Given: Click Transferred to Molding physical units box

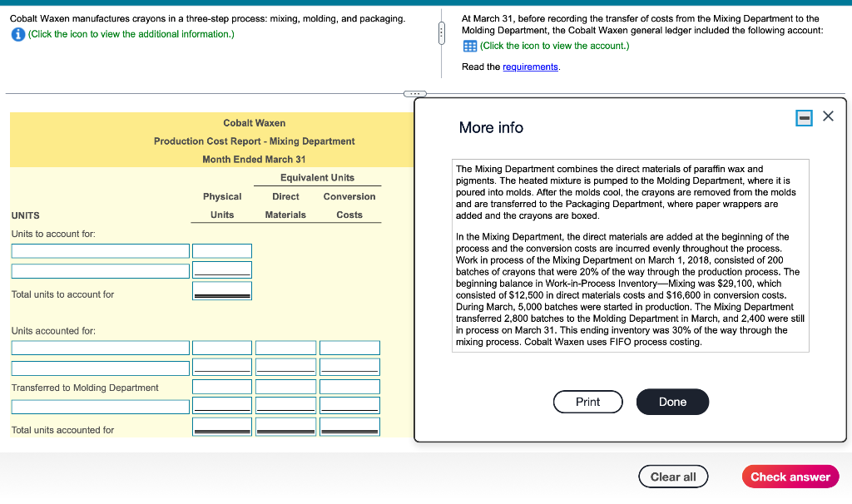Looking at the screenshot, I should (222, 387).
